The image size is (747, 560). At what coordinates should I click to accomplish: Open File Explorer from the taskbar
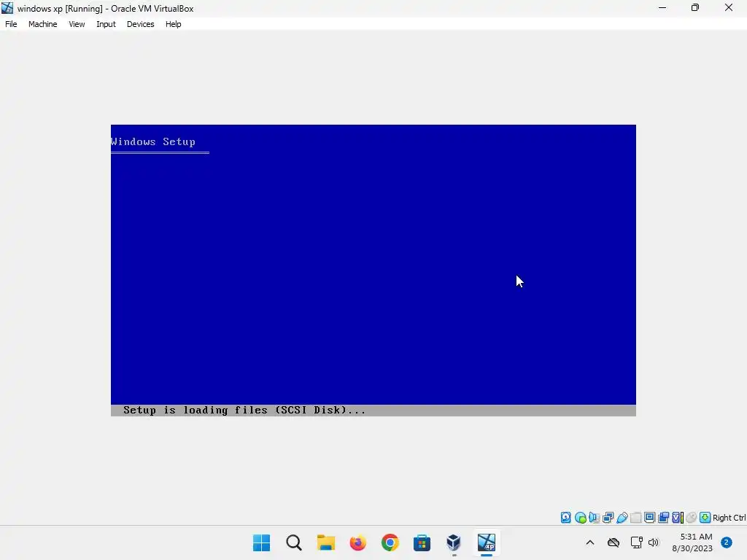326,542
